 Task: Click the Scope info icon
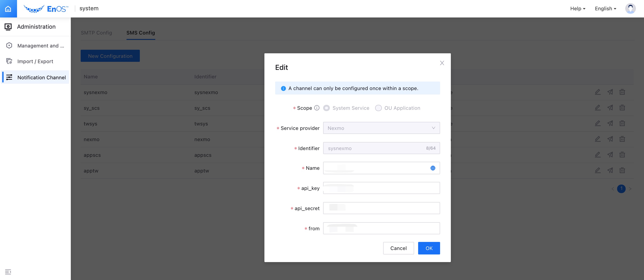point(317,108)
